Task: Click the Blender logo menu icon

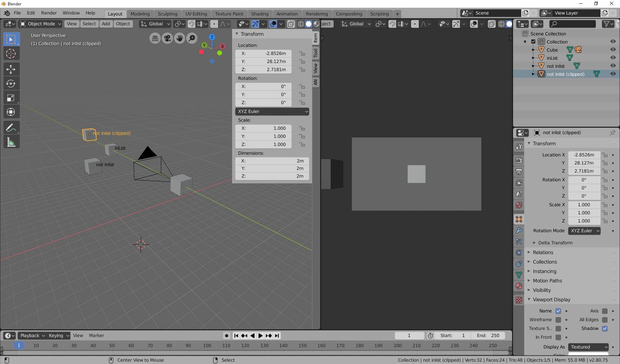Action: 7,13
